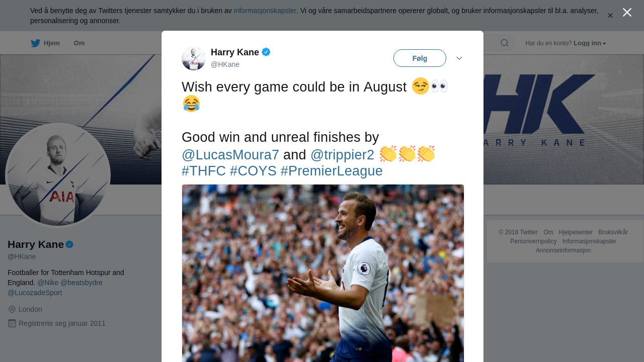644x362 pixels.
Task: Open the informasjonskapsler link in banner
Action: pos(265,11)
